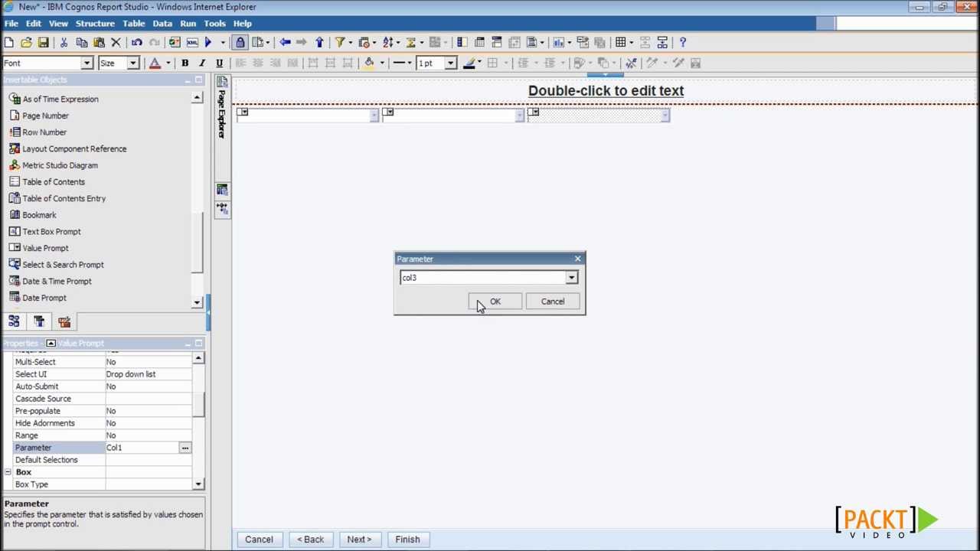This screenshot has width=980, height=551.
Task: Click the Copy icon in toolbar
Action: point(82,43)
